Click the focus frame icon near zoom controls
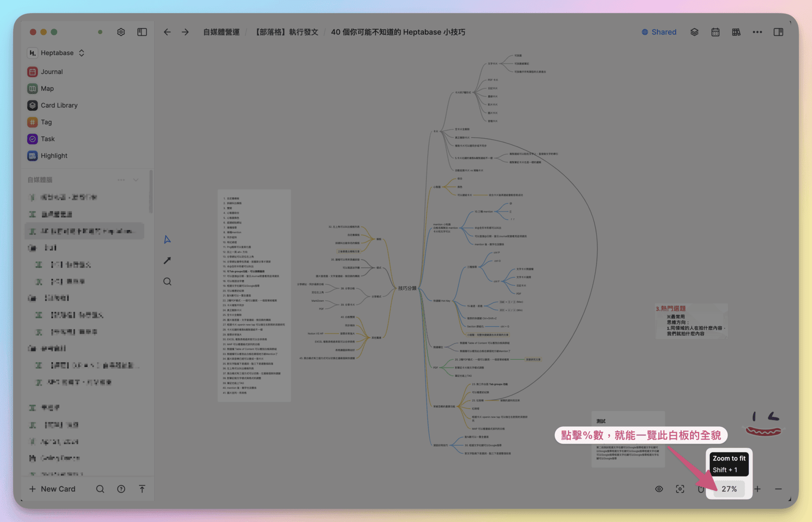The height and width of the screenshot is (522, 812). pos(680,489)
